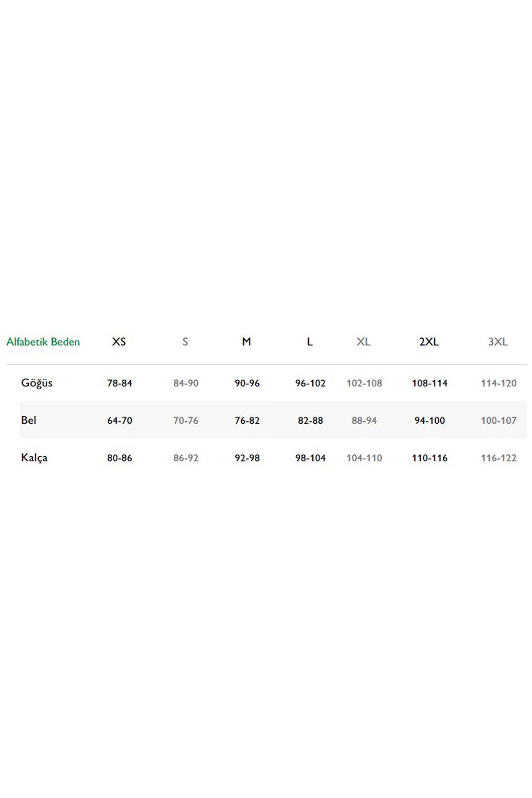Select the 90-96 chest value for M
Screen dimensions: 532x798
point(247,383)
